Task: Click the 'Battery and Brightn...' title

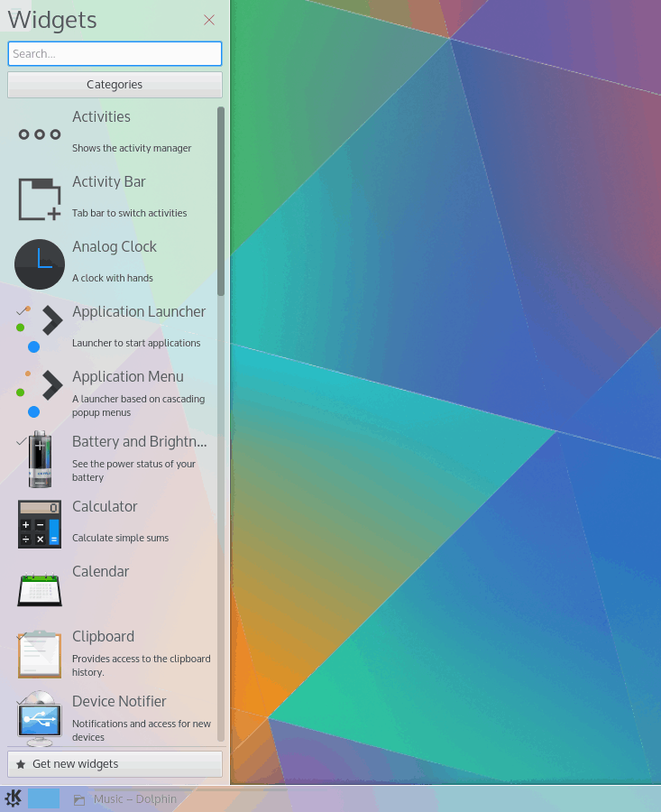Action: [139, 442]
